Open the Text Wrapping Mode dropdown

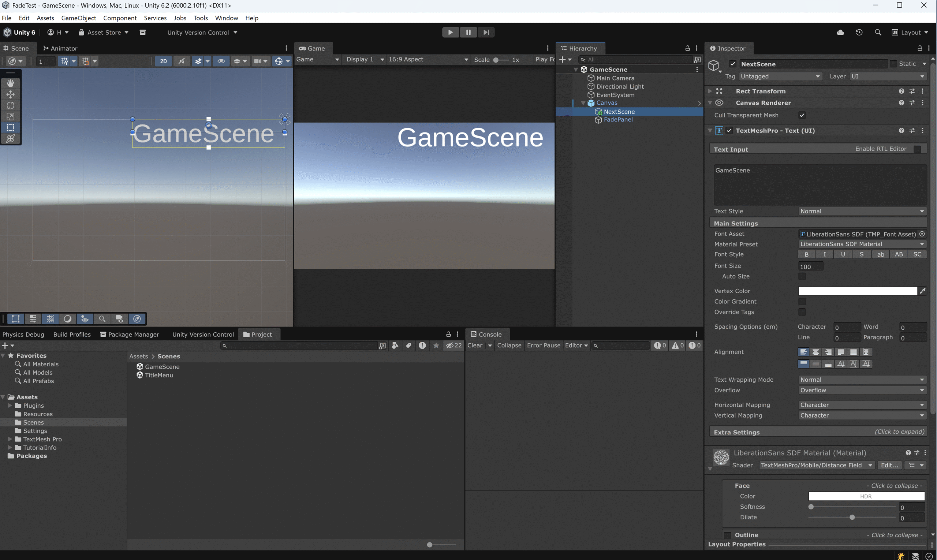pyautogui.click(x=862, y=380)
